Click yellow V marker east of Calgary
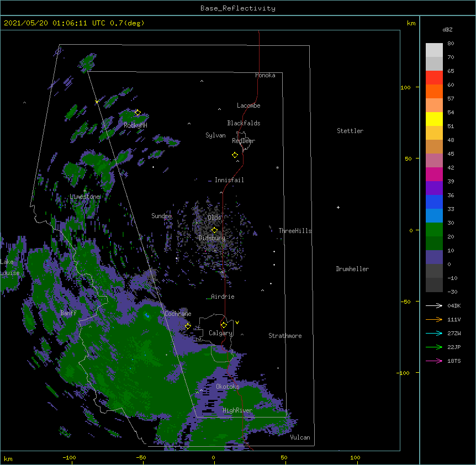The height and width of the screenshot is (465, 476). click(x=237, y=323)
